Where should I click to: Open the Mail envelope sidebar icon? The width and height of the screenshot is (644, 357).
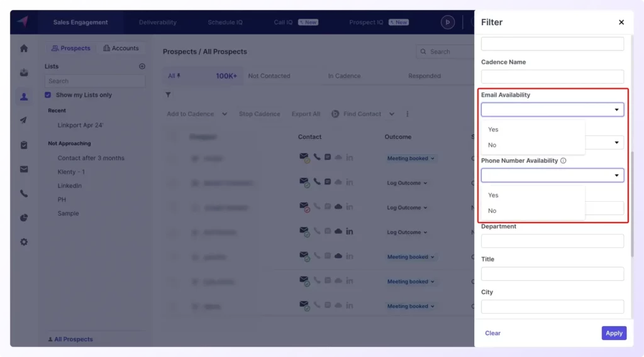coord(24,169)
